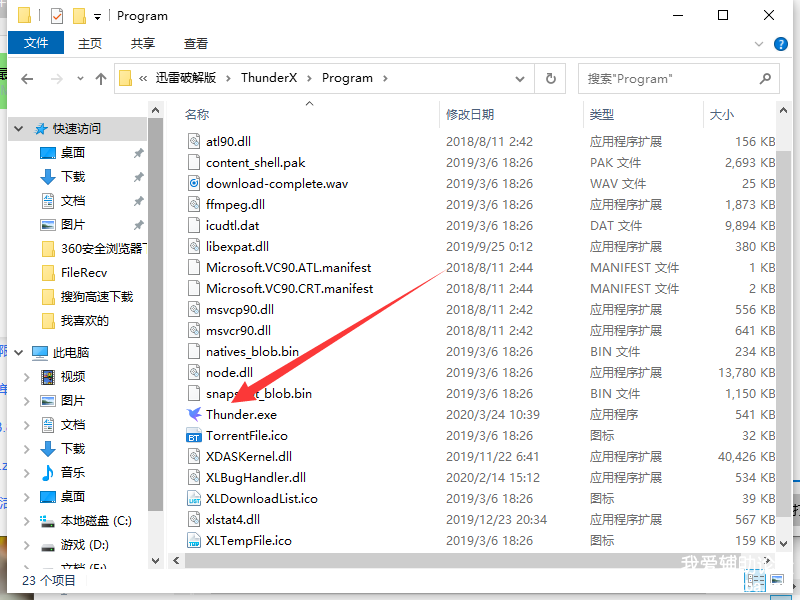Navigate to 迅雷破解版 breadcrumb folder
800x600 pixels.
(x=186, y=78)
